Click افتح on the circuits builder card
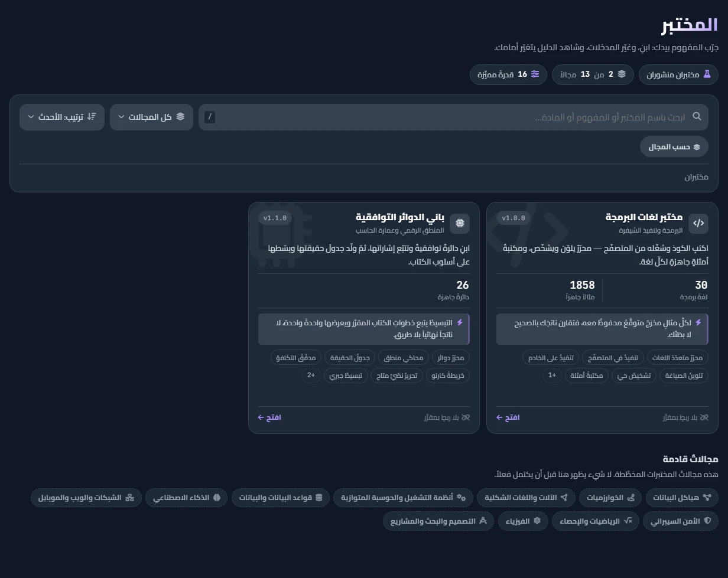The width and height of the screenshot is (728, 578). pyautogui.click(x=269, y=417)
